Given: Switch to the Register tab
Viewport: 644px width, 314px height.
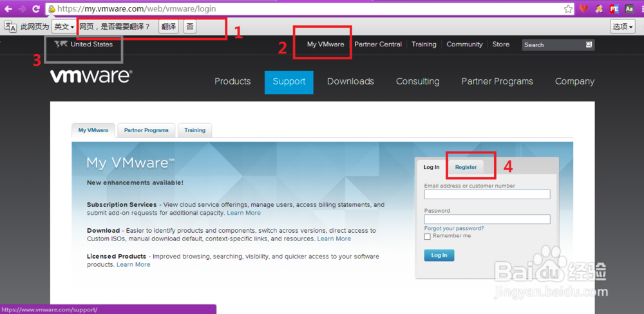Looking at the screenshot, I should tap(466, 167).
